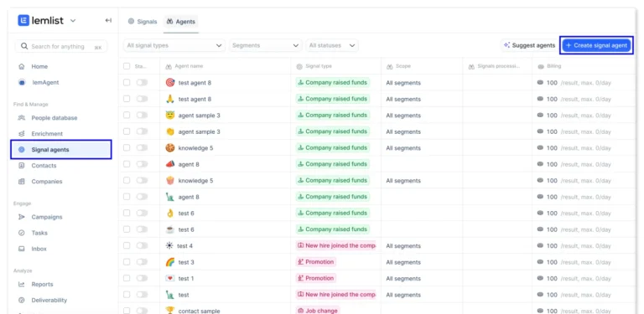The width and height of the screenshot is (644, 314).
Task: Click the Home icon in the sidebar
Action: coord(22,66)
